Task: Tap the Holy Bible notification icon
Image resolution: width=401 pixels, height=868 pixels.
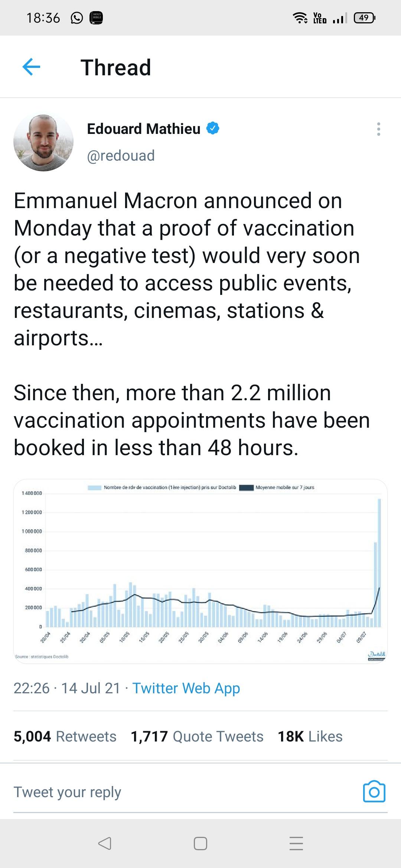Action: tap(97, 18)
